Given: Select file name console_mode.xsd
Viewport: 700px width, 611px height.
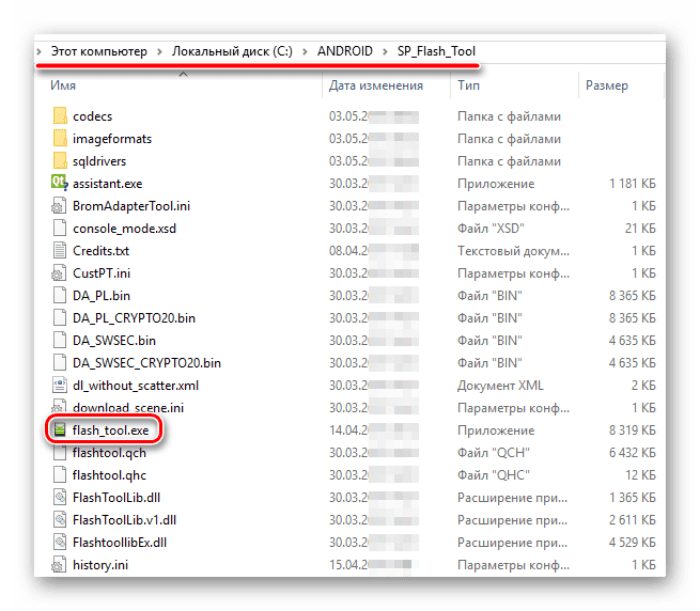Looking at the screenshot, I should 124,229.
